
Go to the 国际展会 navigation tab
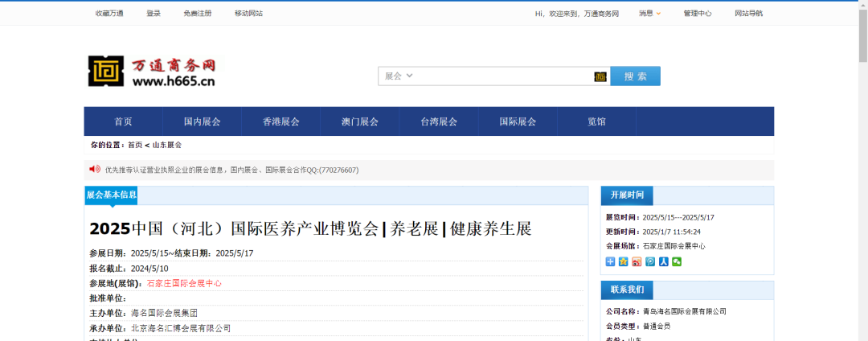[x=518, y=121]
